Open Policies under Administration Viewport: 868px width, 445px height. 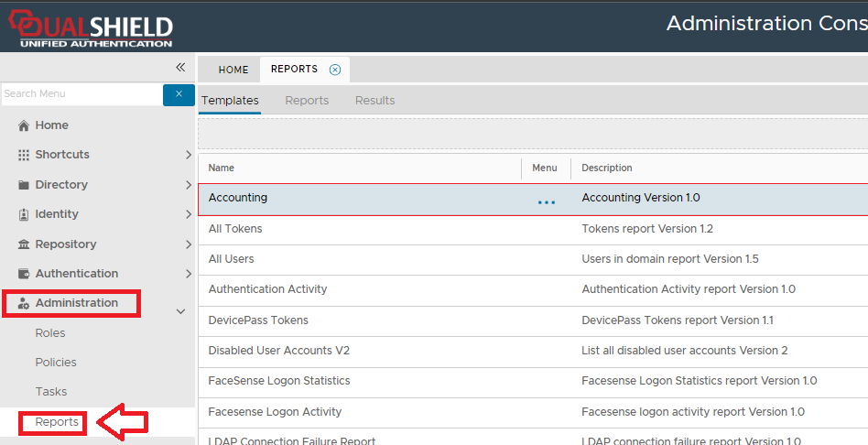tap(56, 363)
